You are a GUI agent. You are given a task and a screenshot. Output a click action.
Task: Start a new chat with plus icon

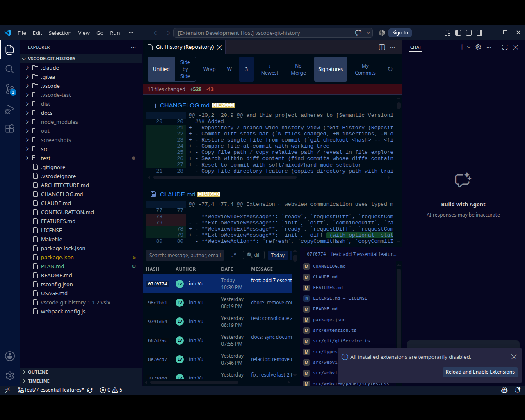[462, 47]
